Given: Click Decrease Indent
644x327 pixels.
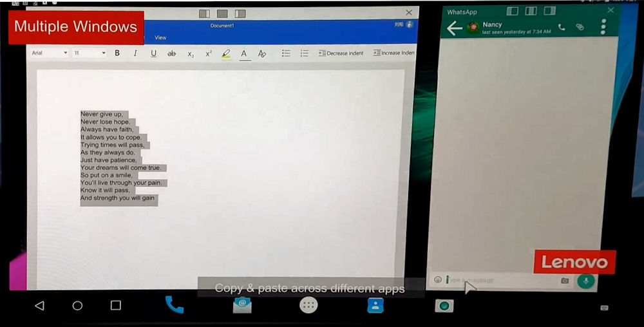Looking at the screenshot, I should pos(341,53).
